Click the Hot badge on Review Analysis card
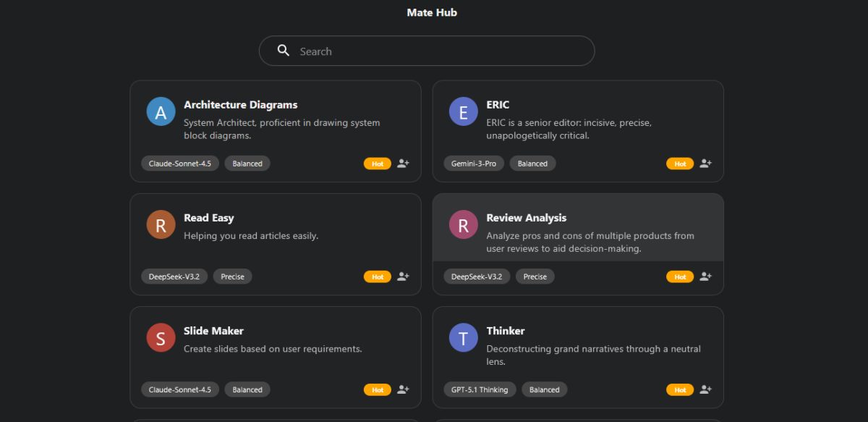The width and height of the screenshot is (868, 422). coord(680,277)
